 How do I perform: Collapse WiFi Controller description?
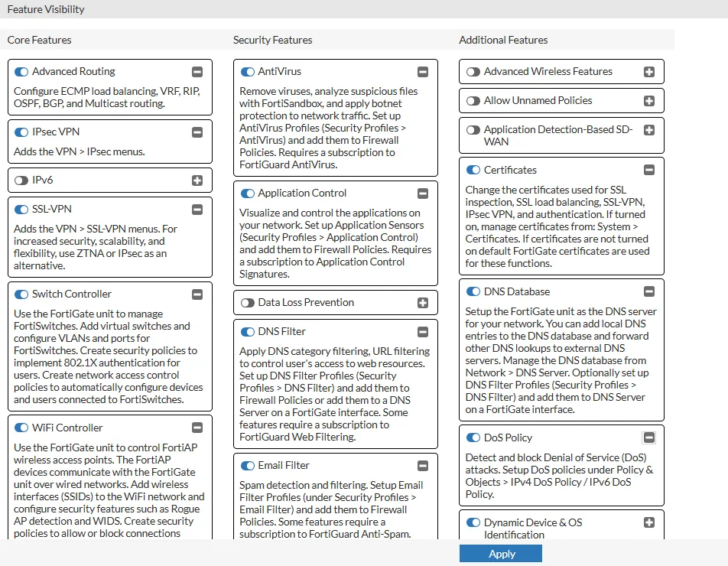click(x=197, y=428)
